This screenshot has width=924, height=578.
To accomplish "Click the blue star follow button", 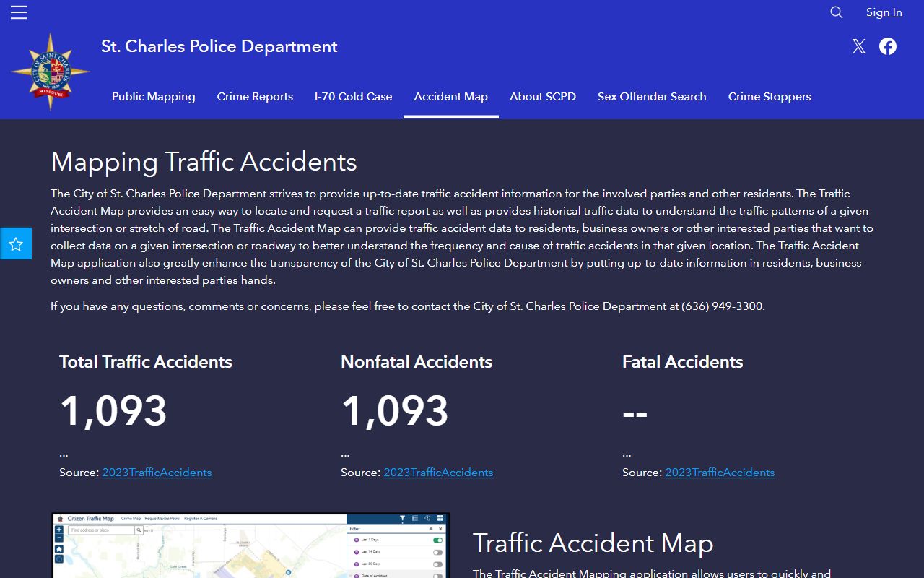I will 16,243.
